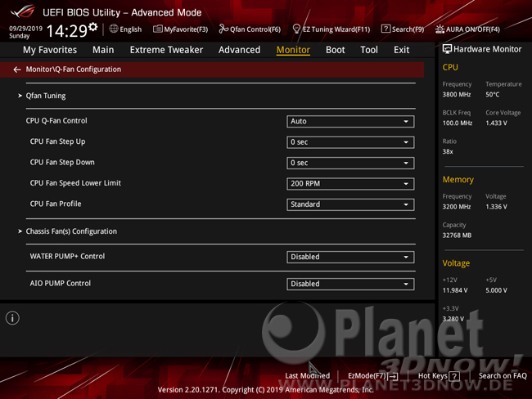Expand the Qfan Tuning submenu
The height and width of the screenshot is (399, 532).
[x=46, y=96]
